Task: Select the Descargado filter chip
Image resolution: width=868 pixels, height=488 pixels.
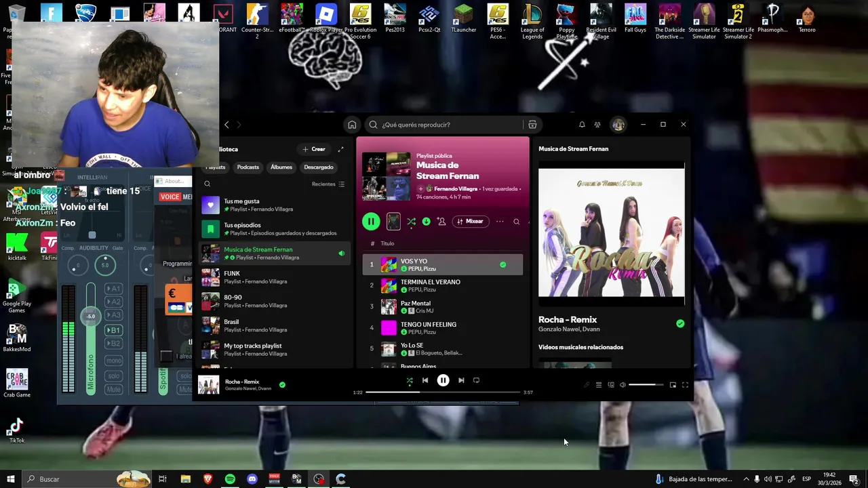Action: pos(319,167)
